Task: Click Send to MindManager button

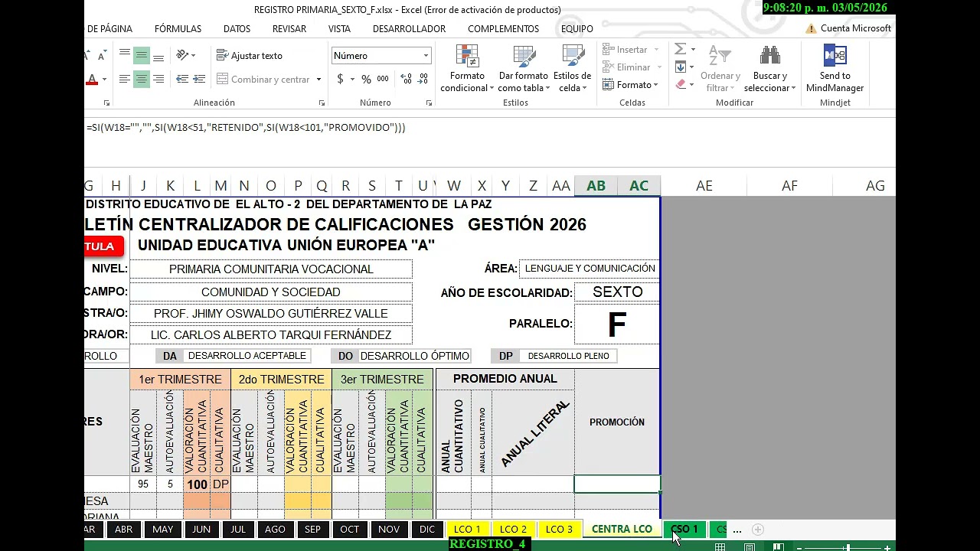Action: tap(835, 68)
